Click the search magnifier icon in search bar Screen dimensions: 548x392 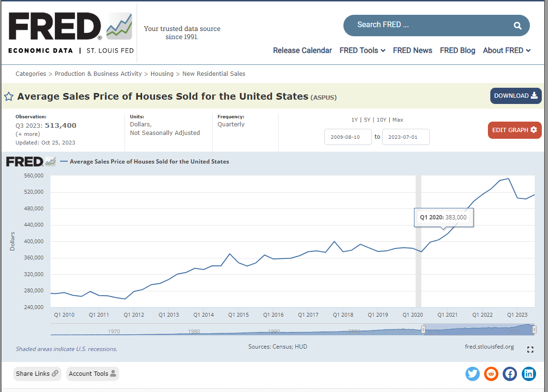(x=517, y=25)
